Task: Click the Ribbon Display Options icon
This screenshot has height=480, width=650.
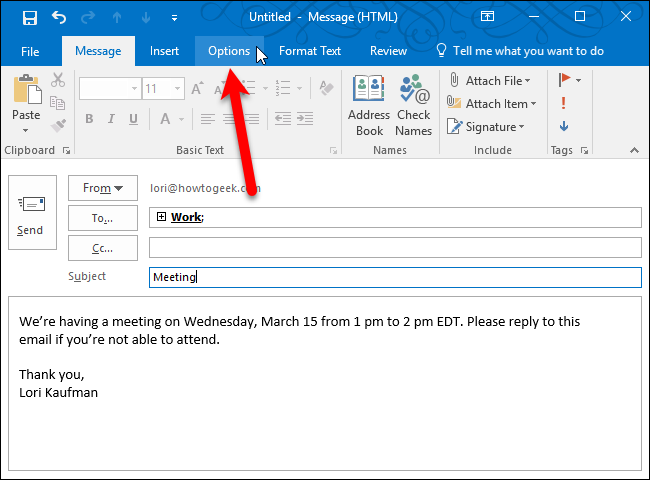Action: point(487,16)
